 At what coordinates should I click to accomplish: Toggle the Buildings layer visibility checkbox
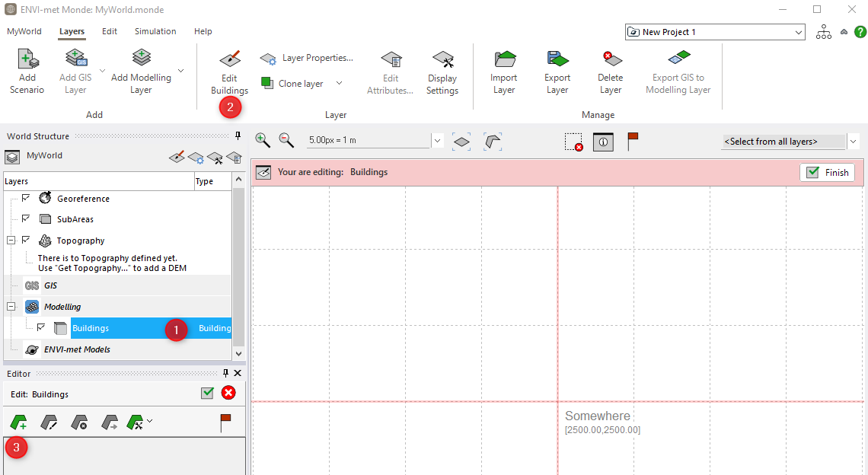pyautogui.click(x=41, y=327)
